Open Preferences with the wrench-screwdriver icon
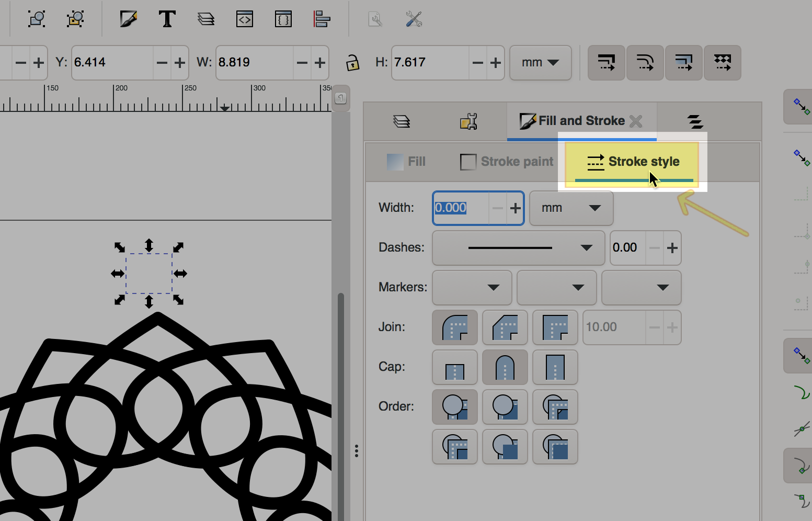The width and height of the screenshot is (812, 521). click(414, 19)
